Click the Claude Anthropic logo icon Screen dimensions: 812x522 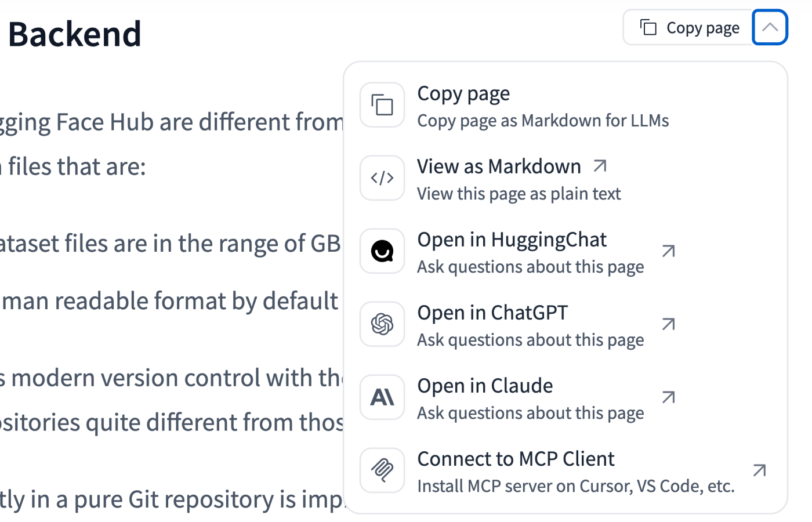[382, 397]
